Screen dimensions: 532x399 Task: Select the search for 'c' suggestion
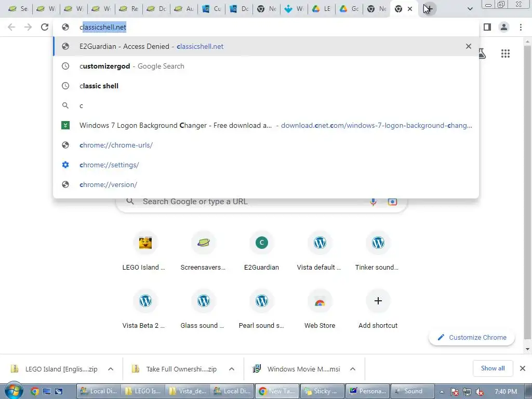tap(266, 105)
